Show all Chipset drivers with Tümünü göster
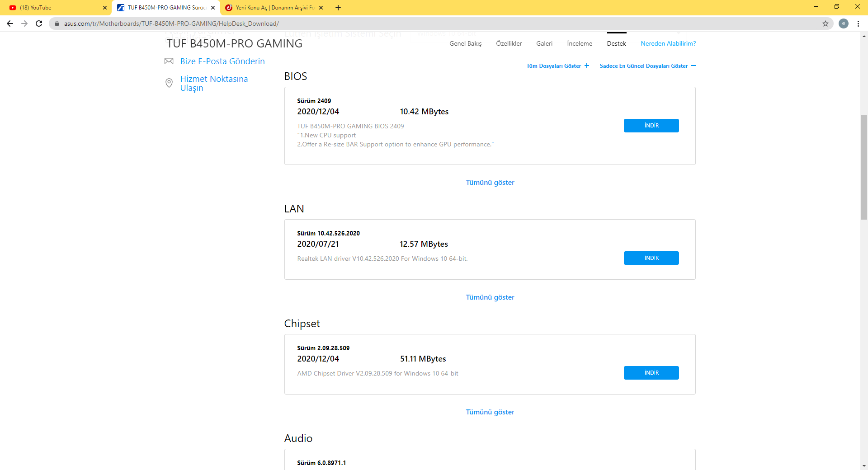868x470 pixels. tap(490, 412)
